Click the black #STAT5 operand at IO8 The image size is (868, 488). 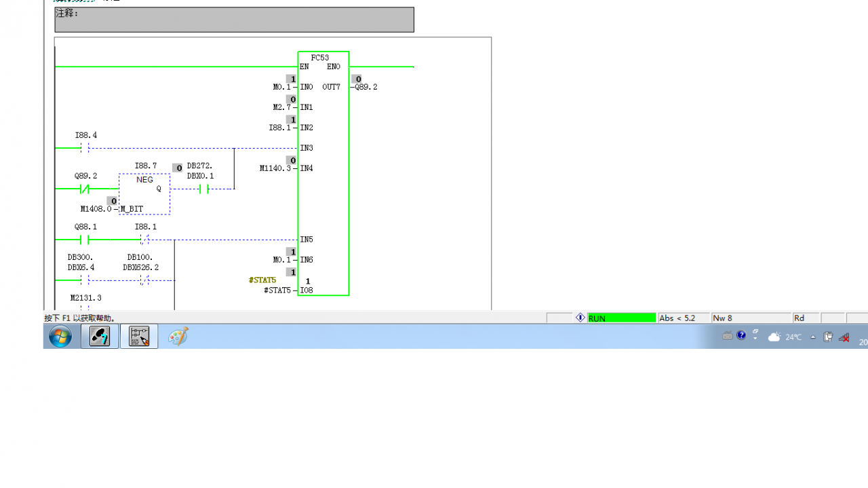coord(277,290)
